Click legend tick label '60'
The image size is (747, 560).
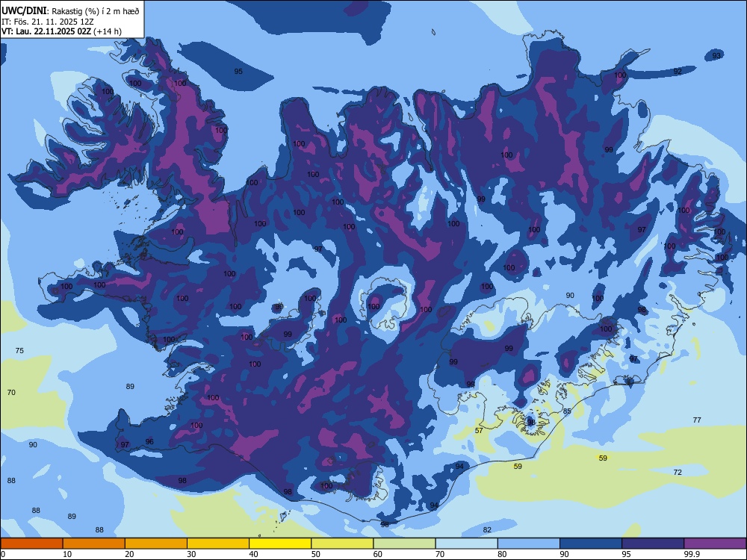pos(378,554)
